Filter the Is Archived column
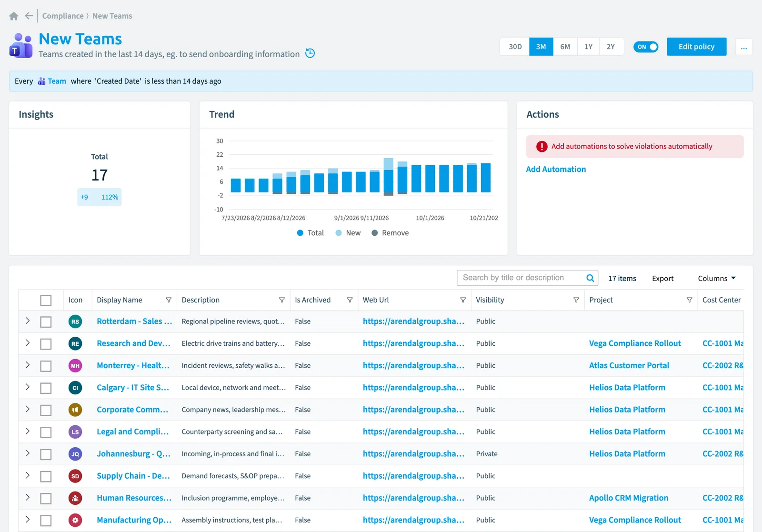This screenshot has width=762, height=532. tap(350, 300)
